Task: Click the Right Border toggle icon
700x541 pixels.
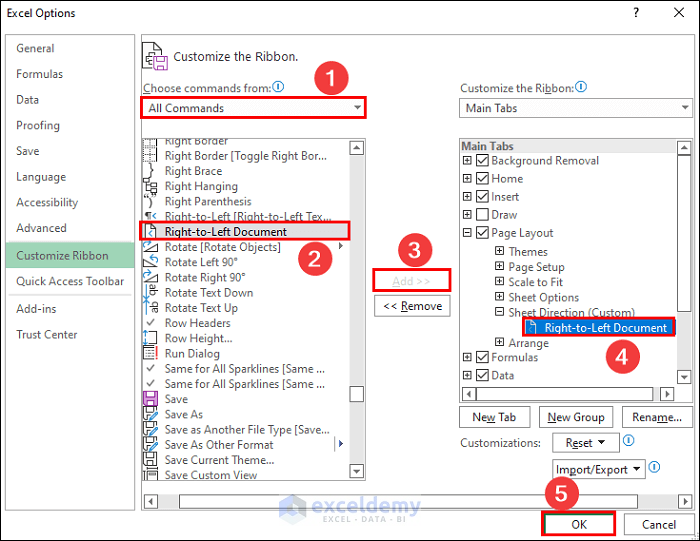Action: [150, 156]
